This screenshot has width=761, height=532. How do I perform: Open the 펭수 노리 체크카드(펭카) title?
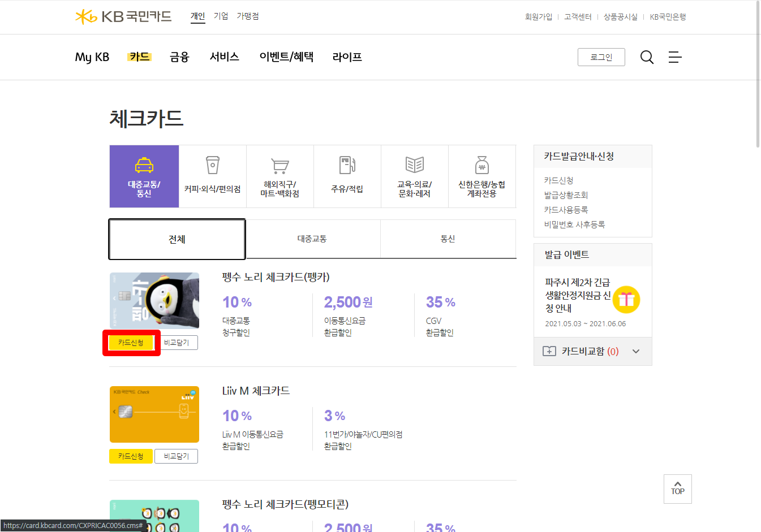coord(276,277)
